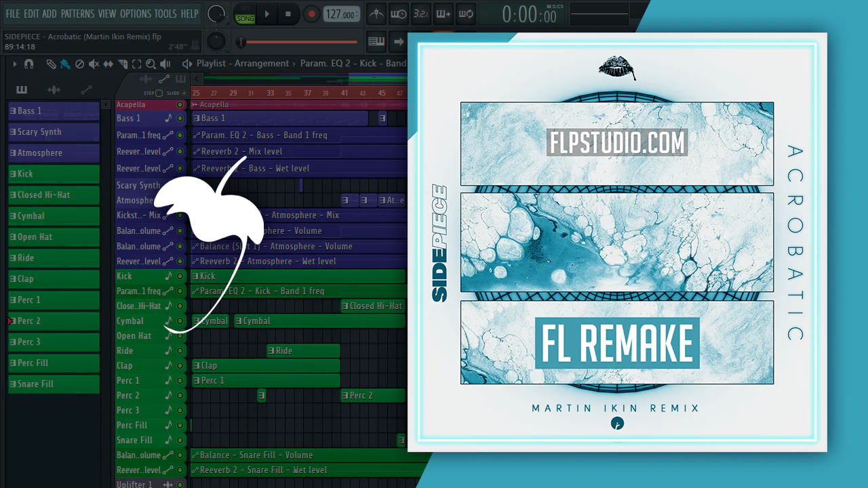Viewport: 868px width, 488px height.
Task: Click the automation icon on the Reeverb Mix level track
Action: pos(169,152)
